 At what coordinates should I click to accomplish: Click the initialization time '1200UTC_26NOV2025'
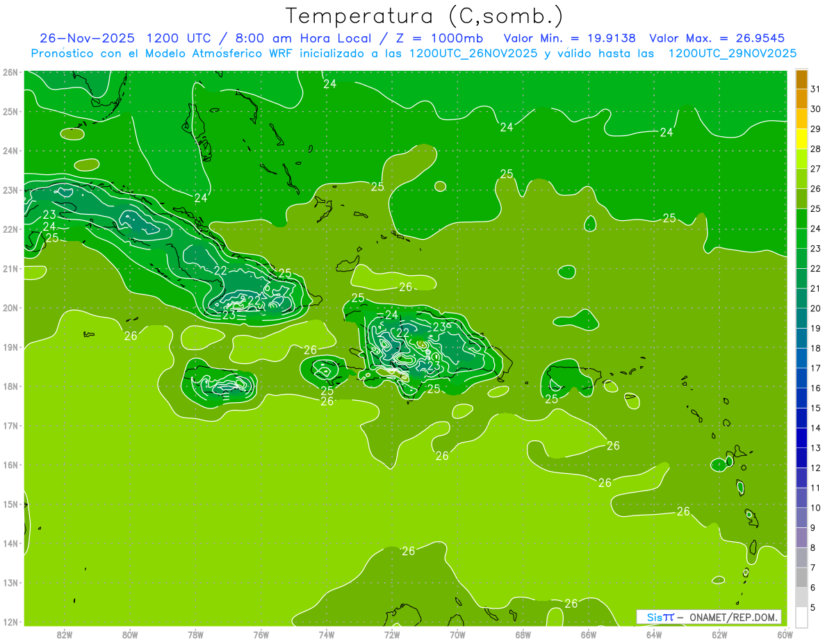pos(473,53)
